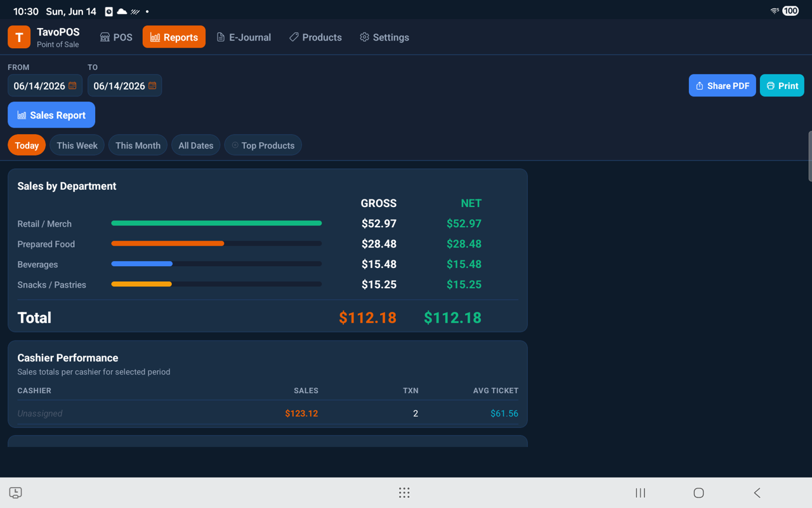This screenshot has height=508, width=812.
Task: Open the Settings tab
Action: click(x=384, y=37)
